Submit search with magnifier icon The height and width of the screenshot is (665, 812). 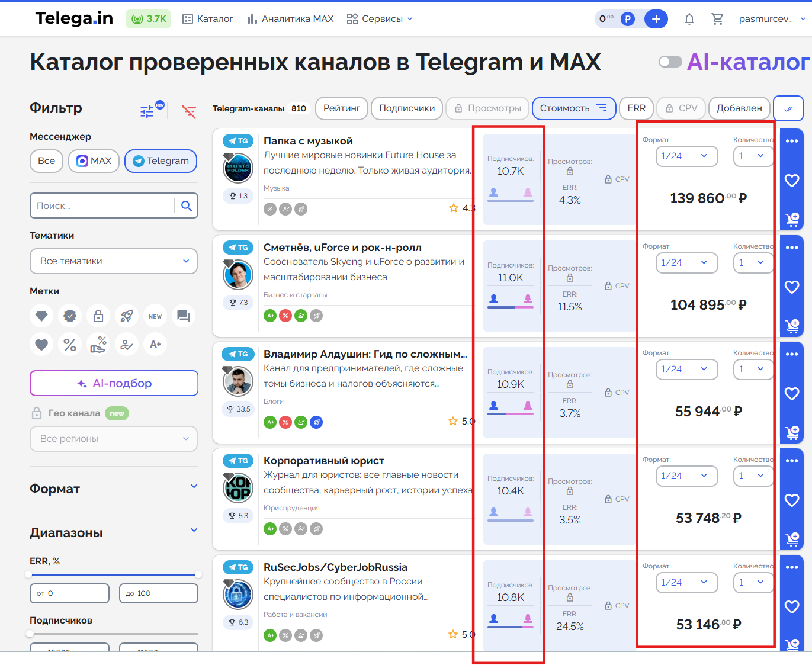point(187,205)
